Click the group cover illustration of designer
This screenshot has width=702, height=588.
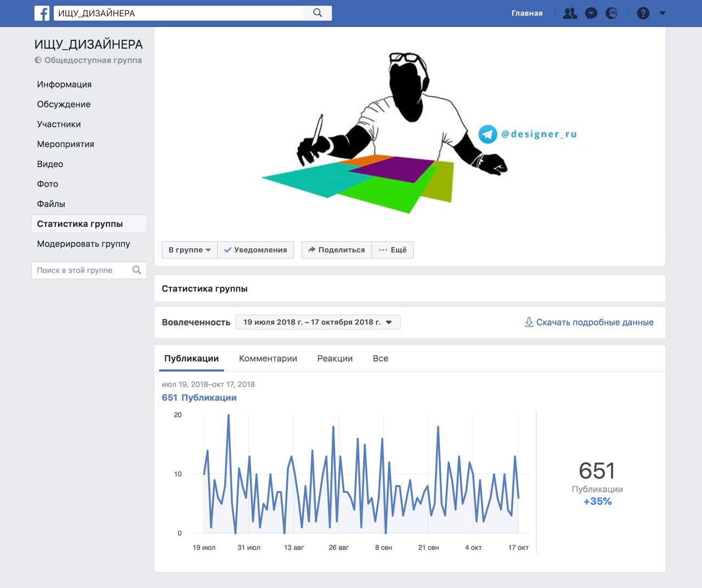384,133
